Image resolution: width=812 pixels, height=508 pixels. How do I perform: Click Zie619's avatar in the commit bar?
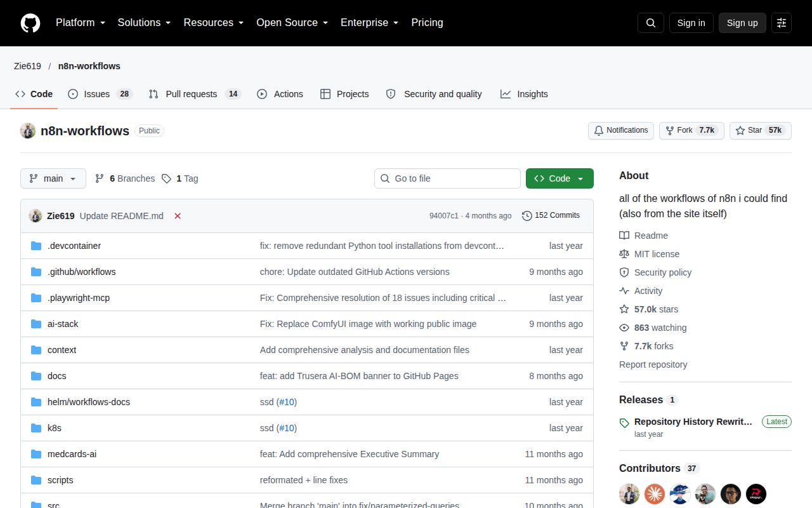(x=36, y=216)
